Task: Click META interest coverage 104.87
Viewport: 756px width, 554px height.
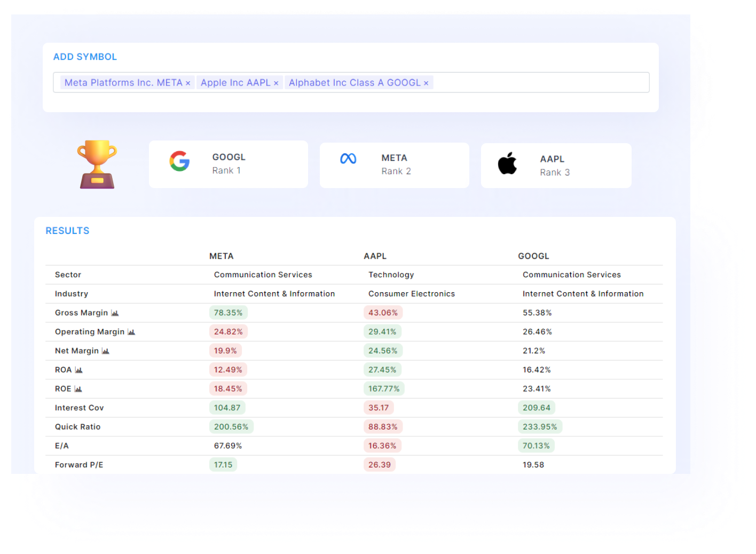Action: [x=227, y=408]
